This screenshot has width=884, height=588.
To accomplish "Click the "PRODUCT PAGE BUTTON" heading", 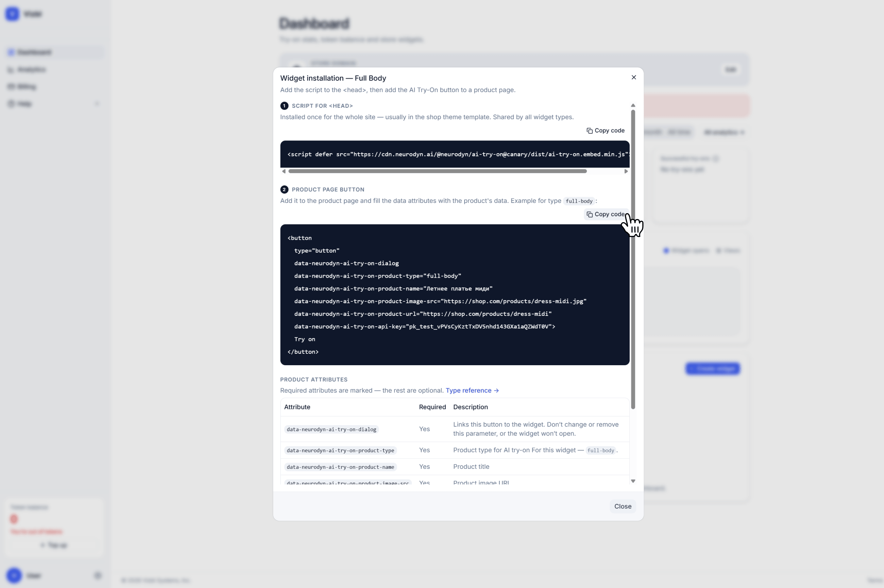I will pos(328,189).
